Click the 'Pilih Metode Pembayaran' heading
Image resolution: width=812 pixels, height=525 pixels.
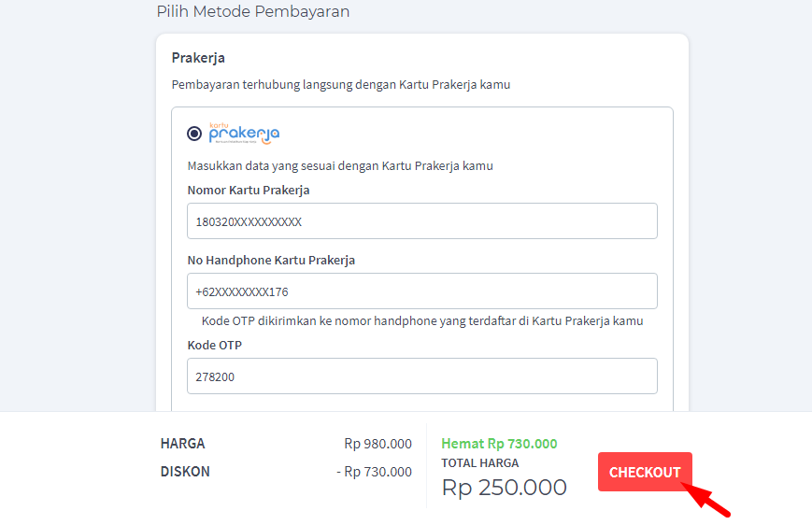click(252, 12)
